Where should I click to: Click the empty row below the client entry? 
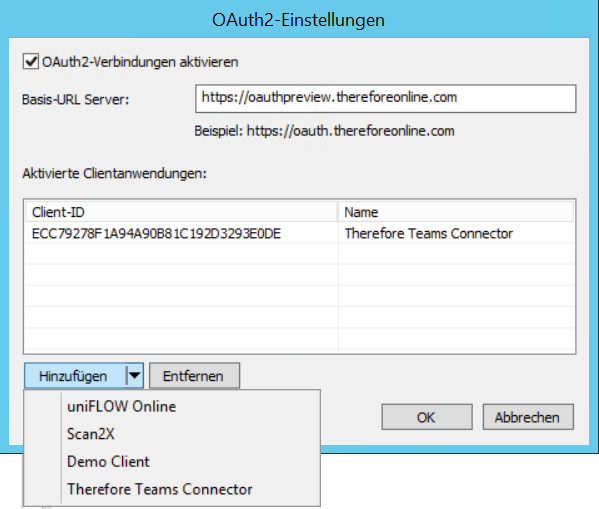click(300, 254)
